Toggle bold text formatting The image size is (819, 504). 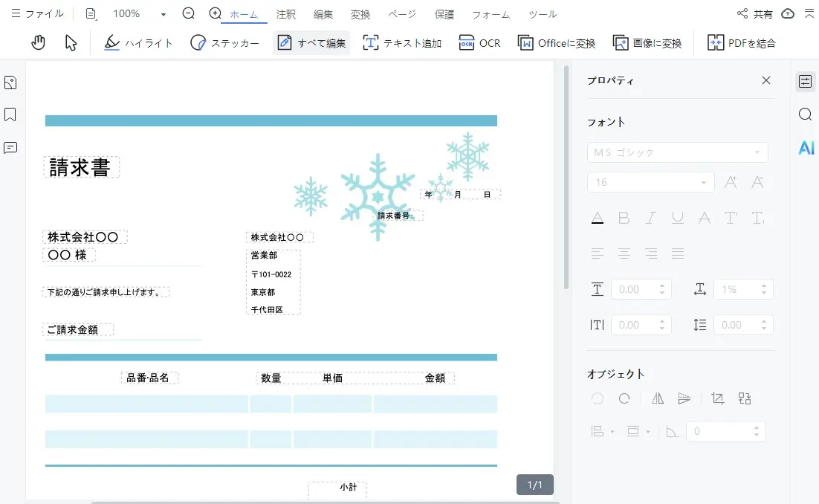click(624, 217)
